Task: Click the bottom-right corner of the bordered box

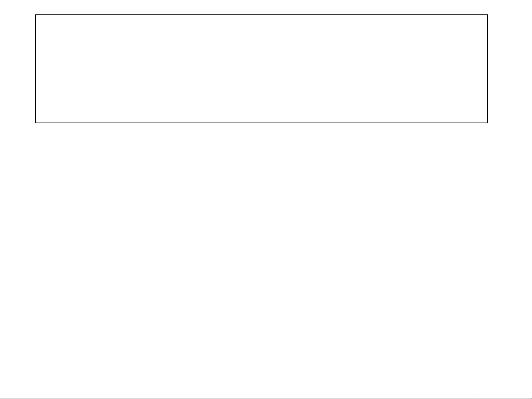Action: coord(487,122)
